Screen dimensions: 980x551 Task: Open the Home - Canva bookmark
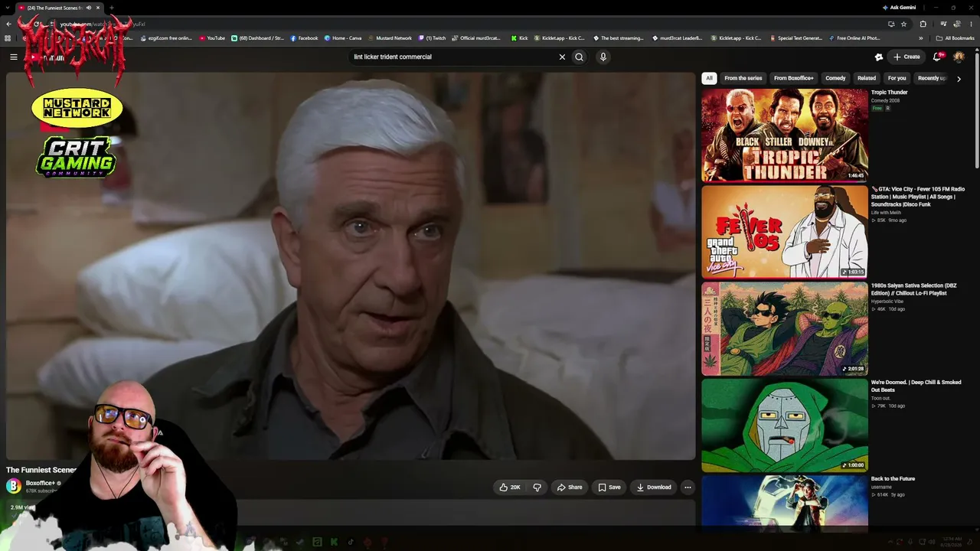point(343,38)
